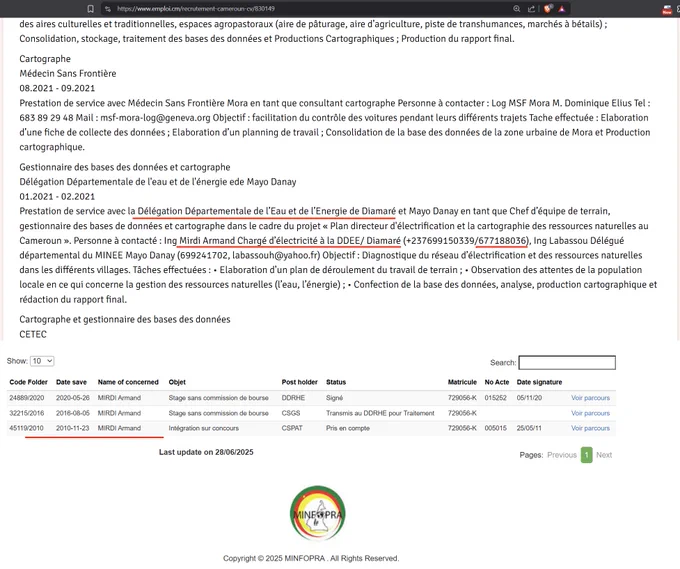Click date save 2016-08-05 cell

click(x=72, y=413)
